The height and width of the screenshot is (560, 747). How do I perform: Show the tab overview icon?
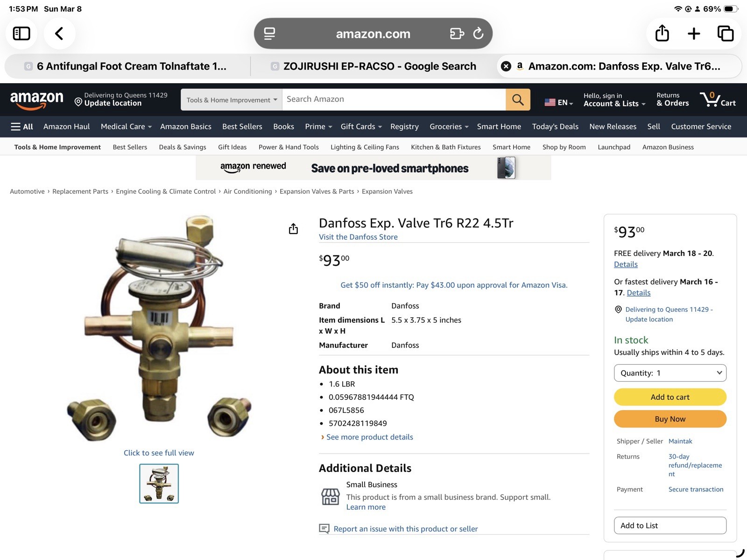(726, 34)
